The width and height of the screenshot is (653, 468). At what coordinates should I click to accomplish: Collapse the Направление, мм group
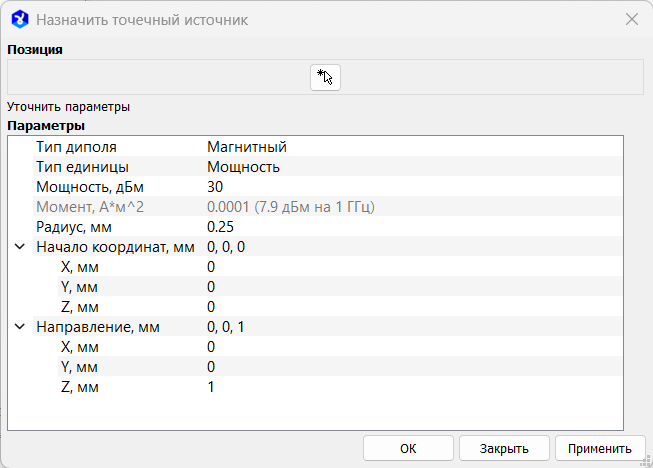[19, 327]
